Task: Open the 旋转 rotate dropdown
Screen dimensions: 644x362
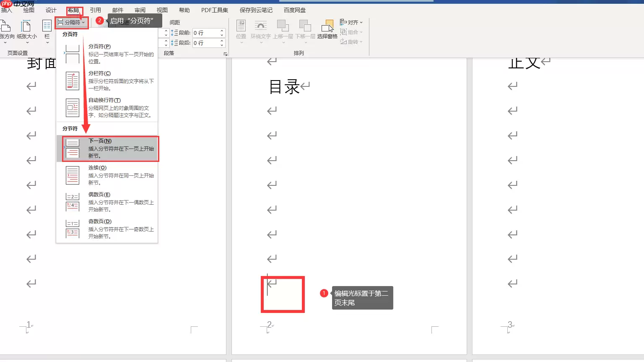Action: tap(351, 42)
